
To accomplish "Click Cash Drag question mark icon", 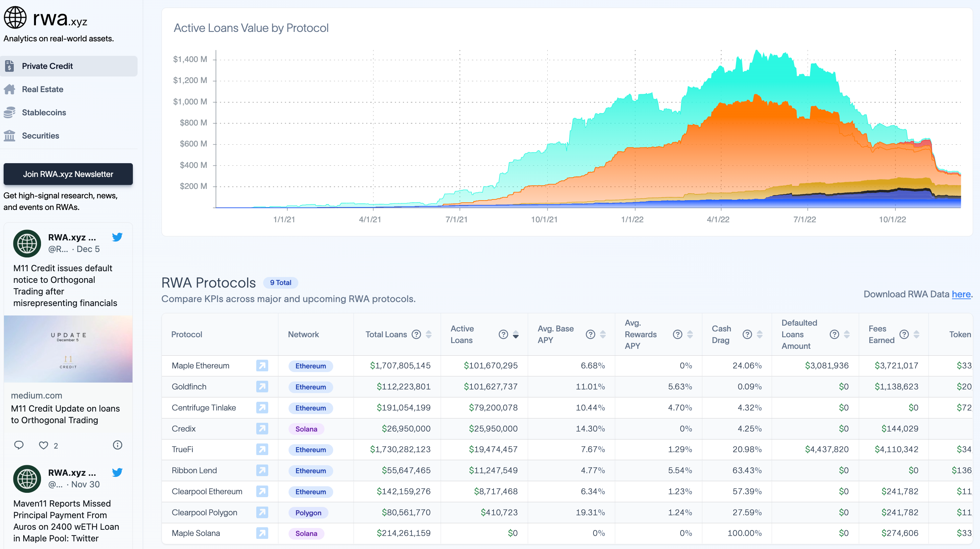I will tap(747, 335).
